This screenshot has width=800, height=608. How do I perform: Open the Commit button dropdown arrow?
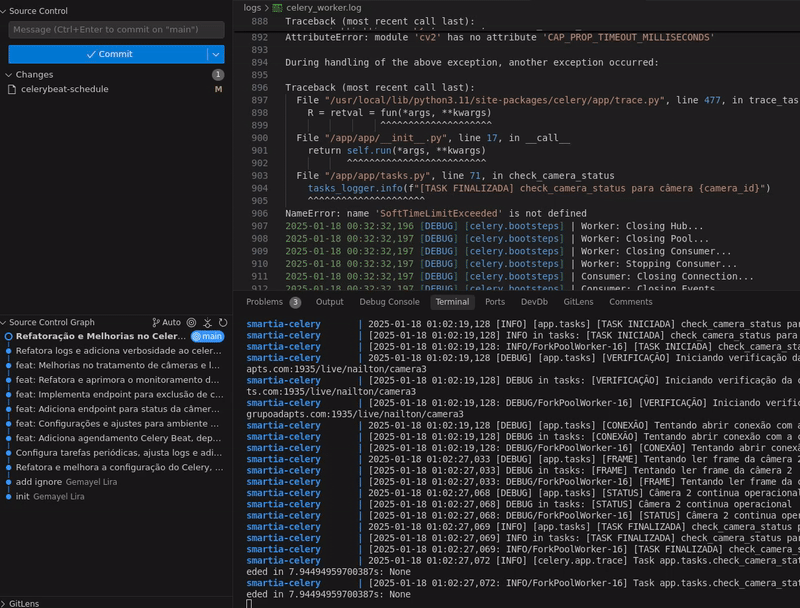coord(216,54)
